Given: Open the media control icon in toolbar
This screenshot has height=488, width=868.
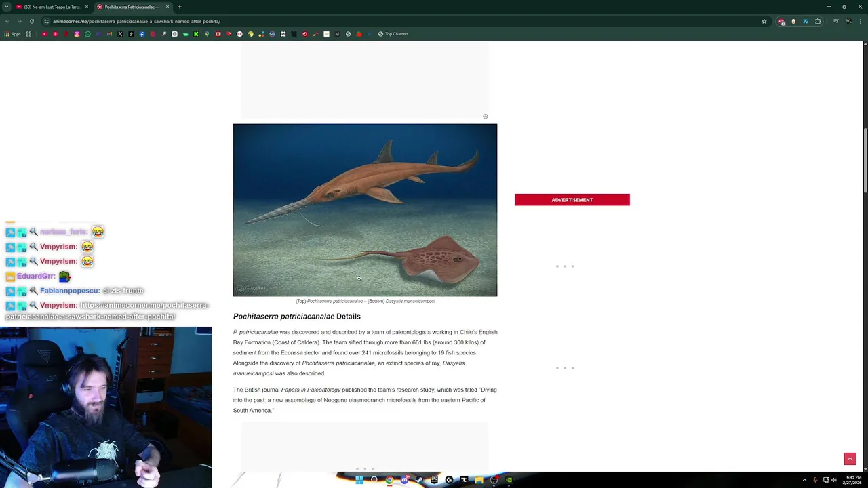Looking at the screenshot, I should coord(836,21).
